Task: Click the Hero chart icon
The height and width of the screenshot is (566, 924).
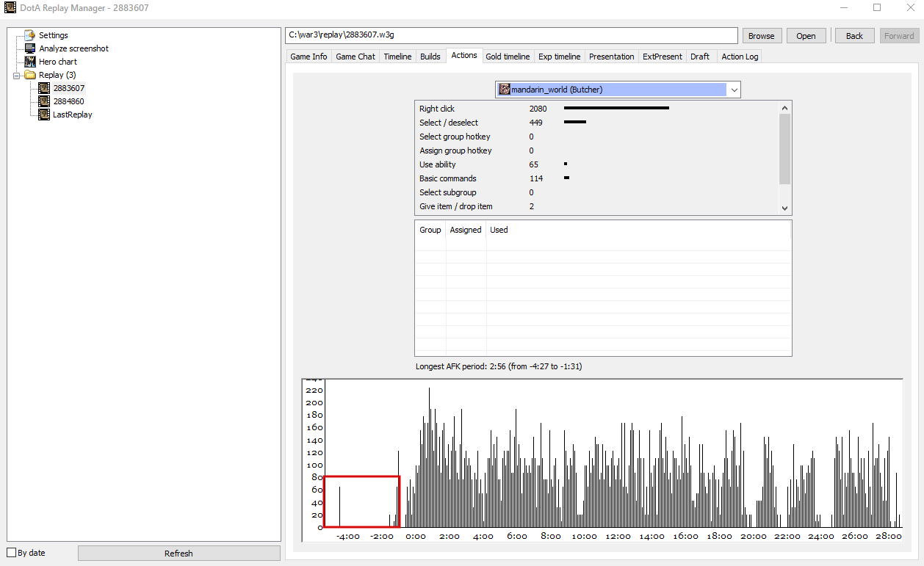Action: pyautogui.click(x=30, y=62)
